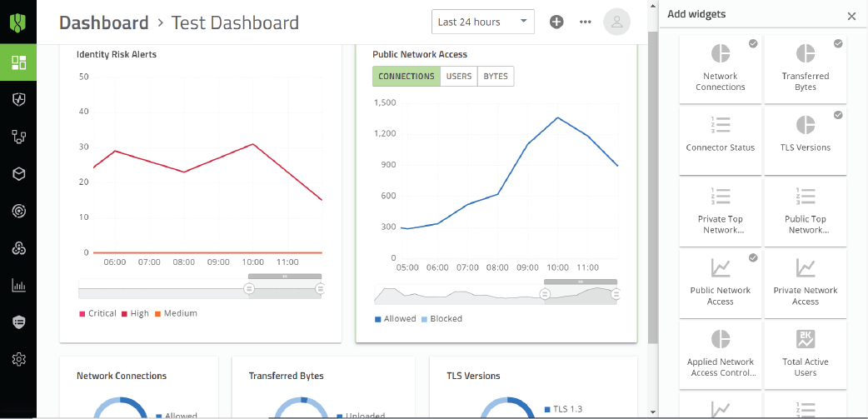Screen dimensions: 868x419
Task: Open the network topology sidebar icon
Action: pos(18,137)
